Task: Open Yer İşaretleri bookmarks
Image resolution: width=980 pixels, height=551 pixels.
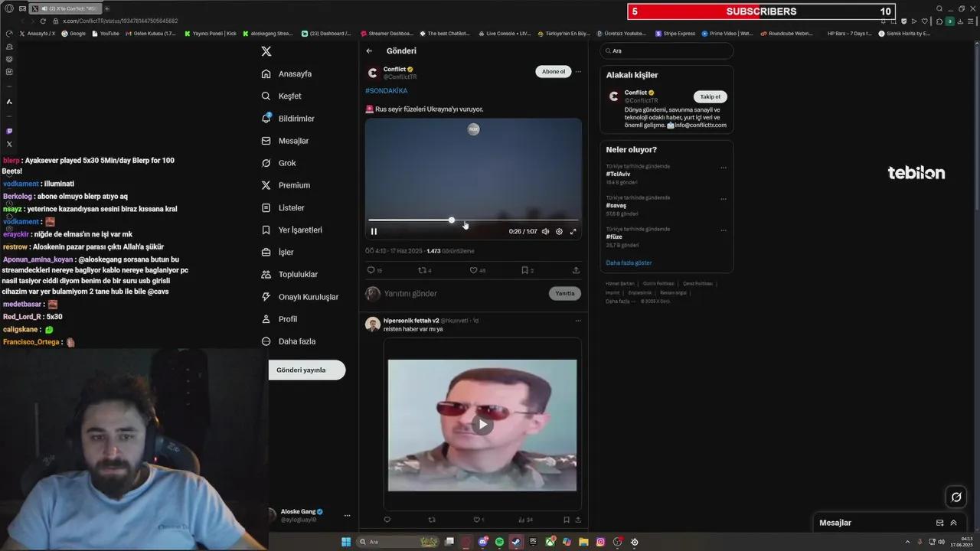Action: 292,230
